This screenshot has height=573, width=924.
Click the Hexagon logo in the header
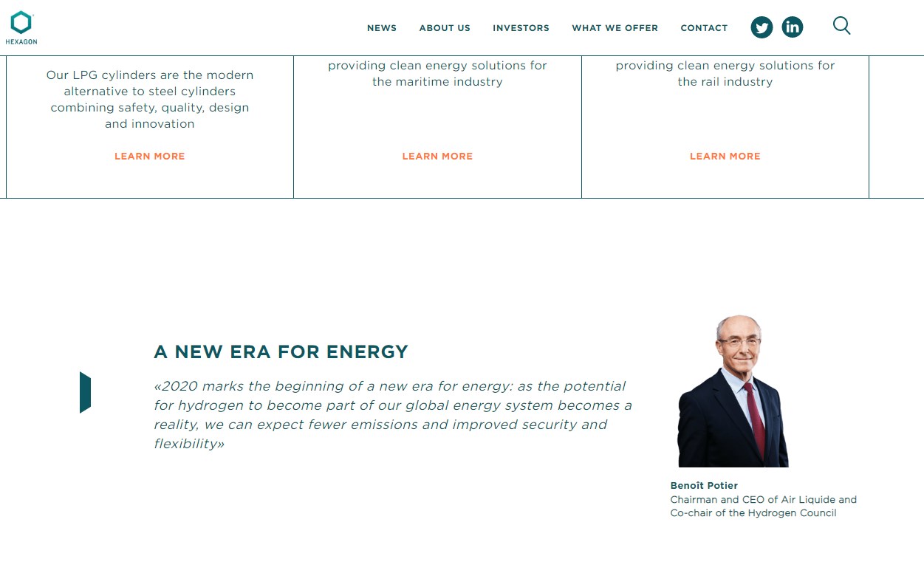tap(21, 27)
